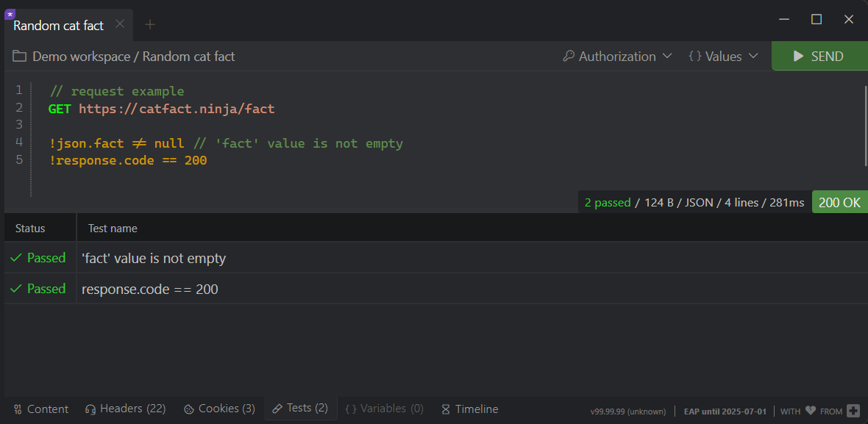Click the purple star badge on tab
Screen dimensions: 868x424
tap(10, 15)
